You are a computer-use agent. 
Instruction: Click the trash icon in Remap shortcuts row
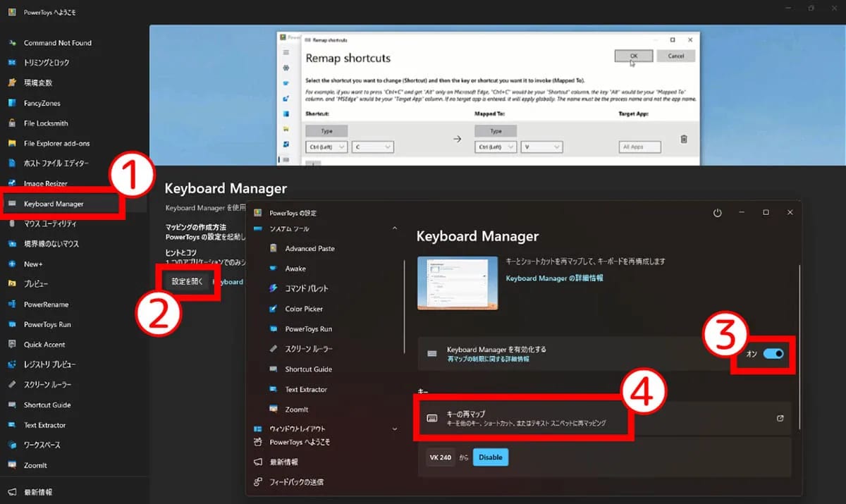tap(683, 140)
